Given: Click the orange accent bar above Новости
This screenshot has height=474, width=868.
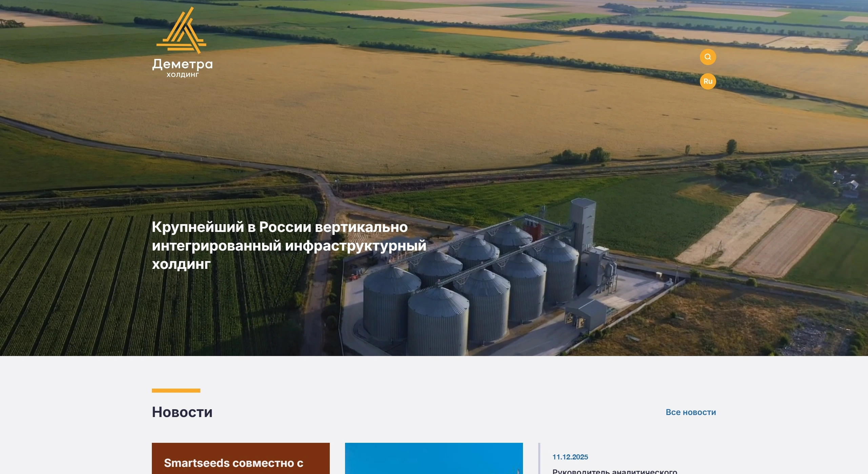Looking at the screenshot, I should click(176, 391).
